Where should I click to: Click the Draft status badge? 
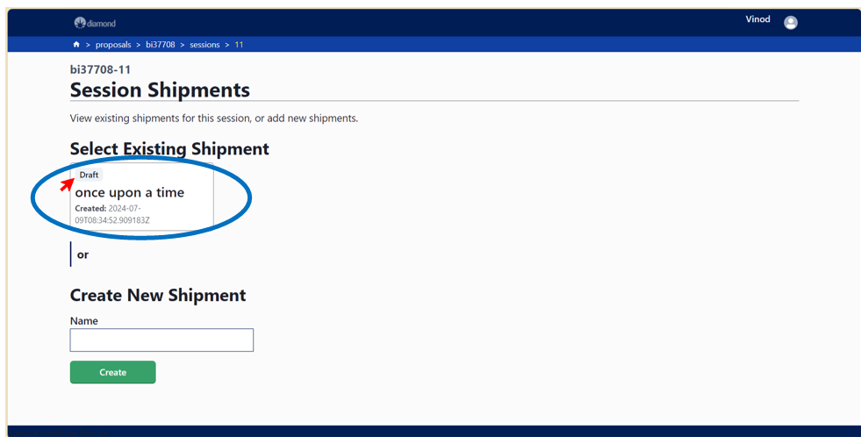tap(89, 175)
